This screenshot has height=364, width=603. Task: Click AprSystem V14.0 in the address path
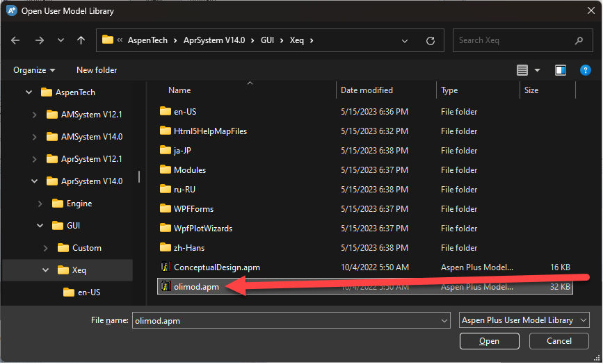tap(214, 40)
